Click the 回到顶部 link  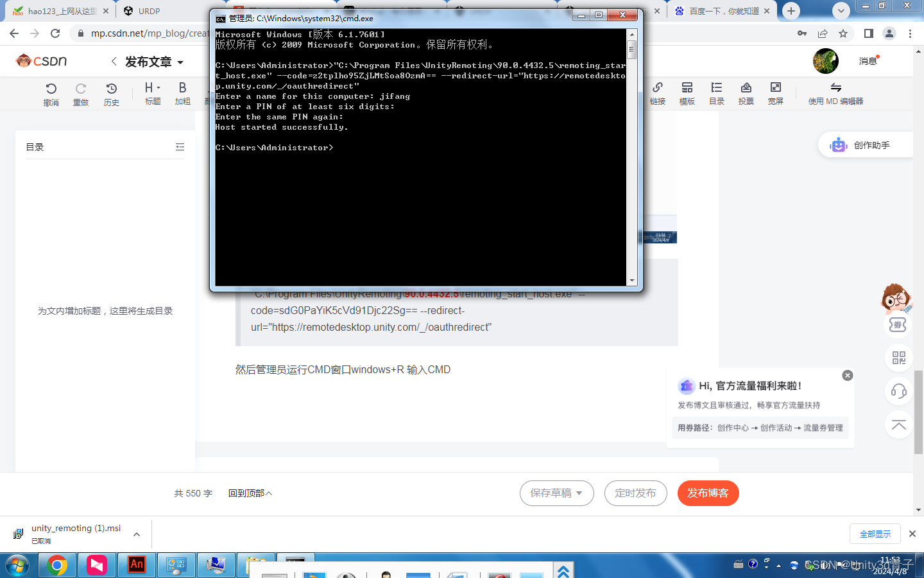[x=250, y=493]
